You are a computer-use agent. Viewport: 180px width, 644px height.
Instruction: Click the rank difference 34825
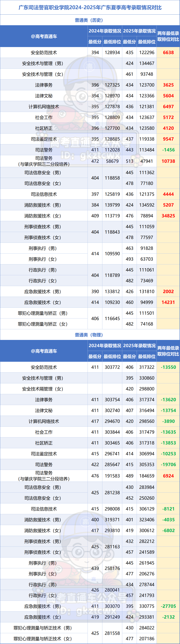click(168, 216)
